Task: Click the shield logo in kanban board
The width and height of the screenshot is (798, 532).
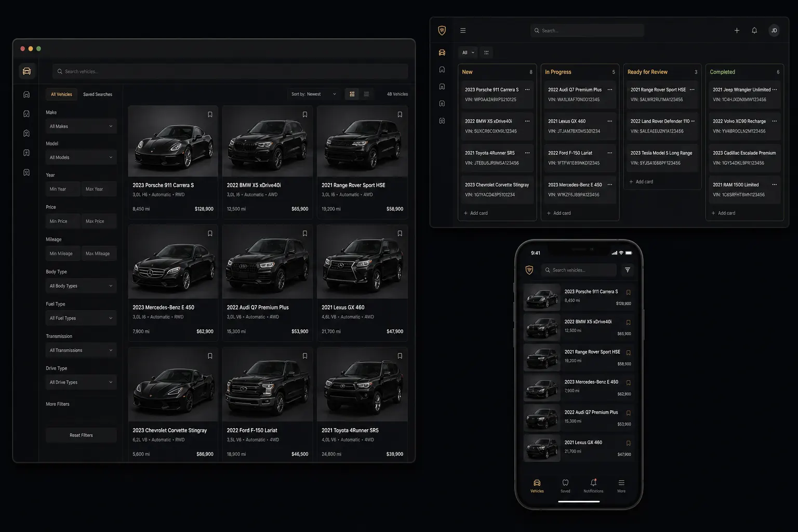Action: coord(442,31)
